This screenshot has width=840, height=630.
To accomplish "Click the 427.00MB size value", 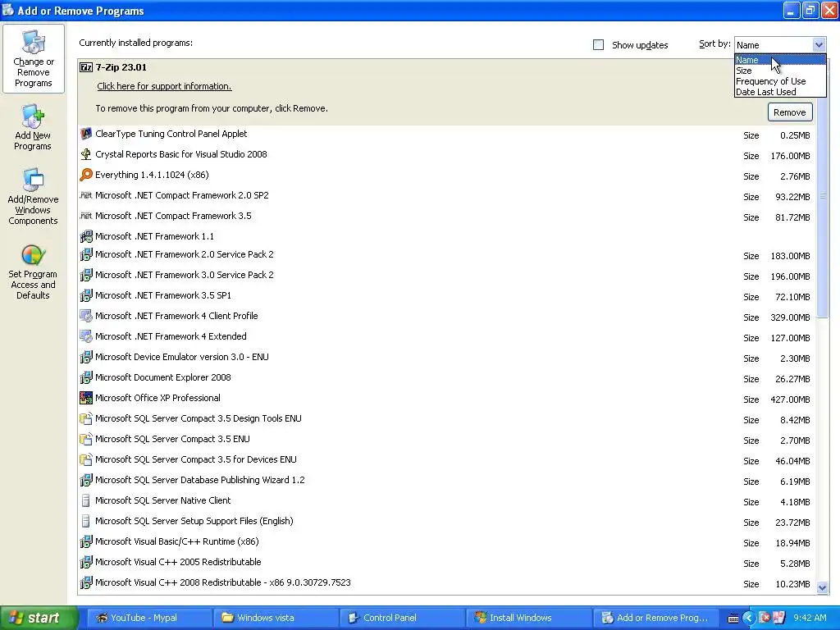I will pyautogui.click(x=790, y=399).
